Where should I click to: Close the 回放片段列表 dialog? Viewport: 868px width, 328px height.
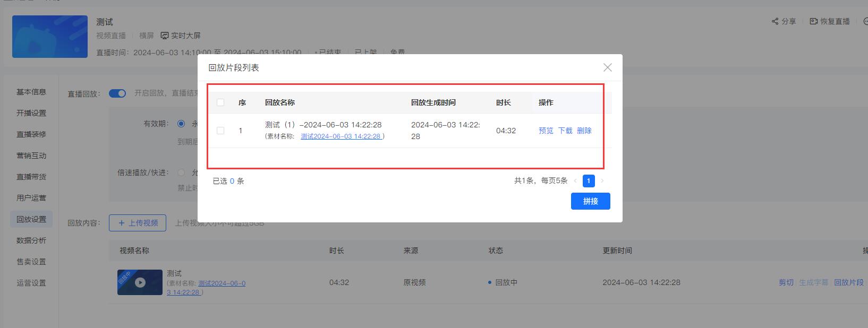[x=608, y=67]
